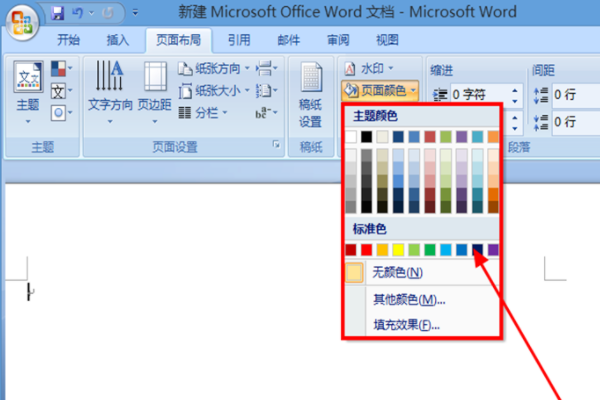Switch to the 插入 ribbon tab

117,40
